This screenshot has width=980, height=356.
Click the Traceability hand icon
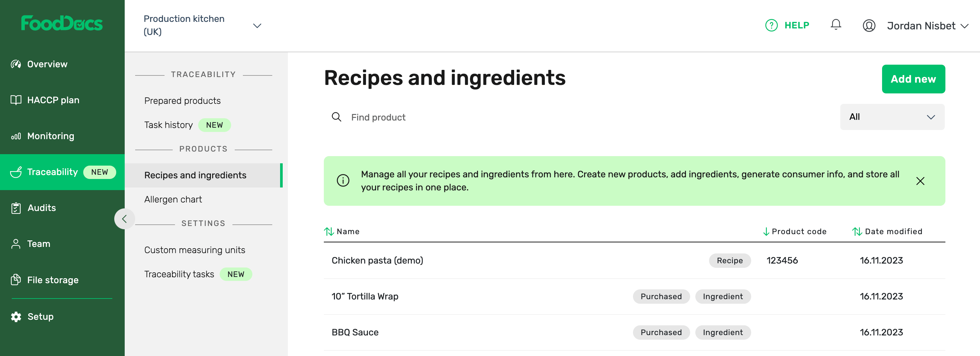pyautogui.click(x=16, y=172)
